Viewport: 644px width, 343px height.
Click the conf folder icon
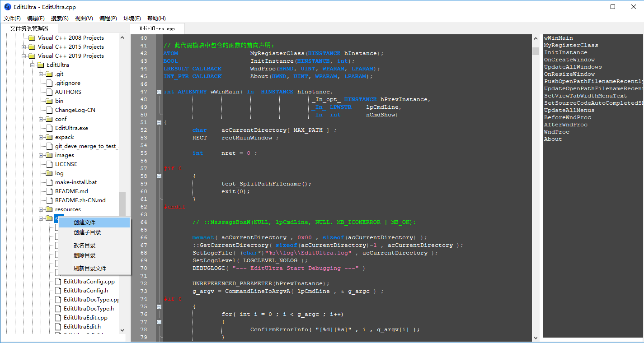tap(49, 119)
